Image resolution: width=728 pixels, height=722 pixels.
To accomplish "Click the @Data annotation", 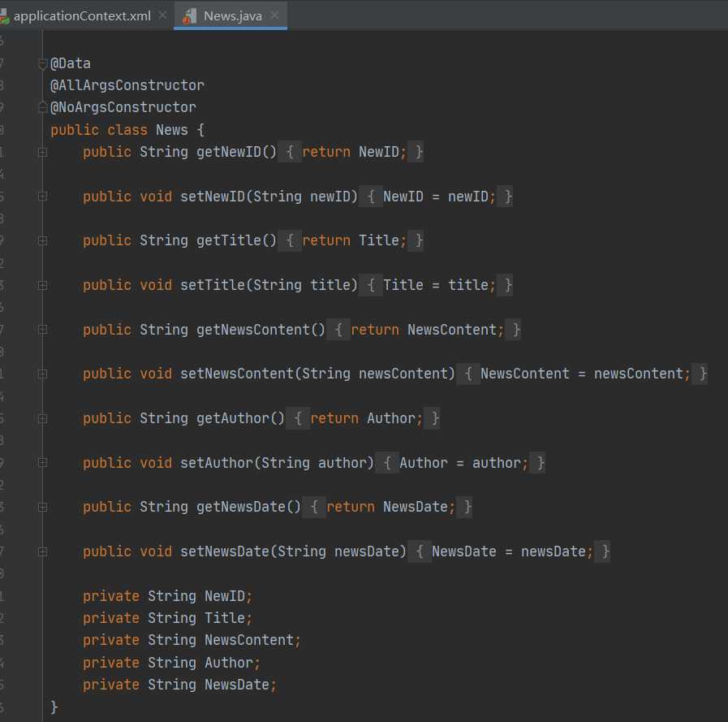I will click(71, 63).
